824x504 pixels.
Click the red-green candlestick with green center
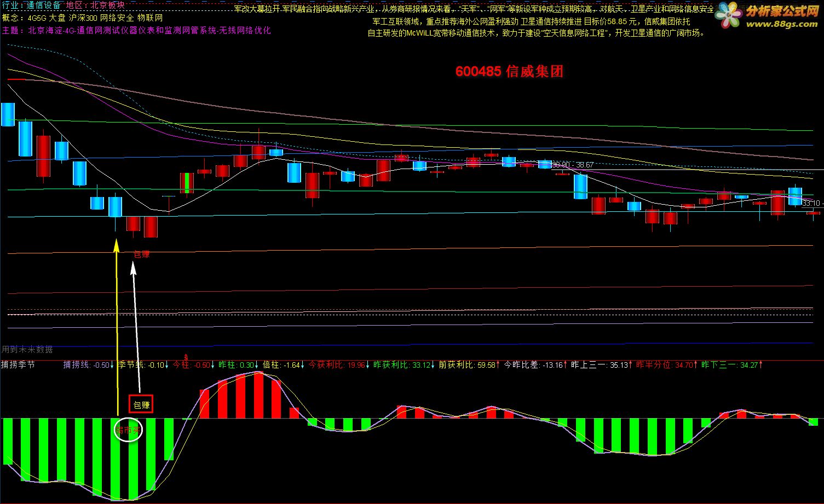coord(187,183)
